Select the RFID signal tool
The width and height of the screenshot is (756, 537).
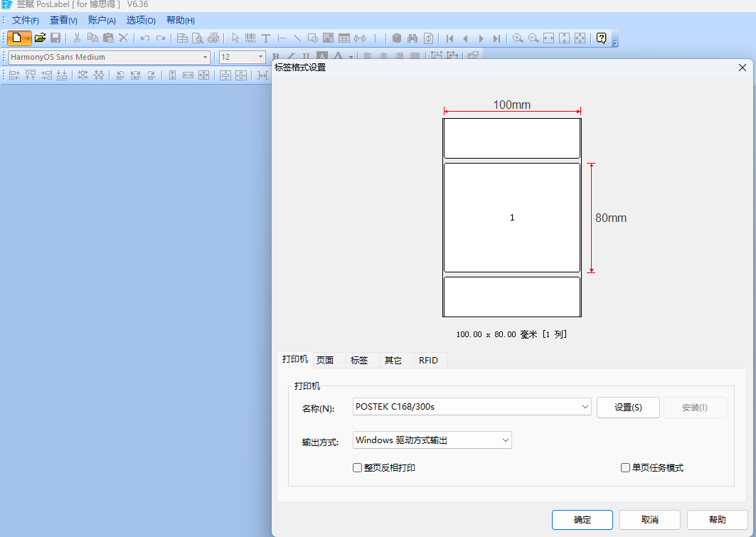tap(360, 38)
